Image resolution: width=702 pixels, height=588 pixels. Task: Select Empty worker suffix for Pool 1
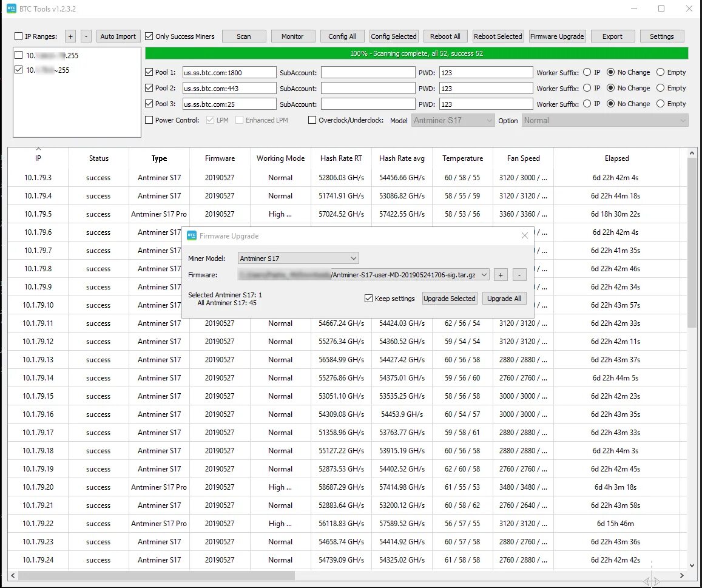(x=660, y=72)
